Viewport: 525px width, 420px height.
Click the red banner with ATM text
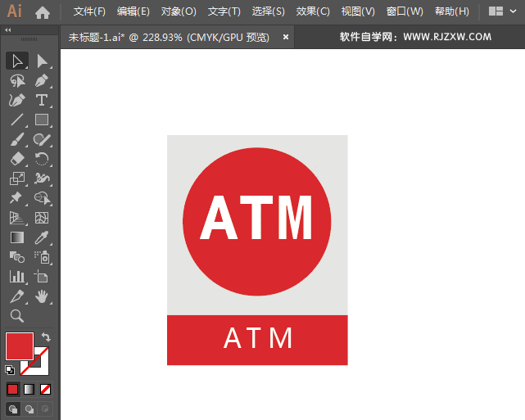257,340
